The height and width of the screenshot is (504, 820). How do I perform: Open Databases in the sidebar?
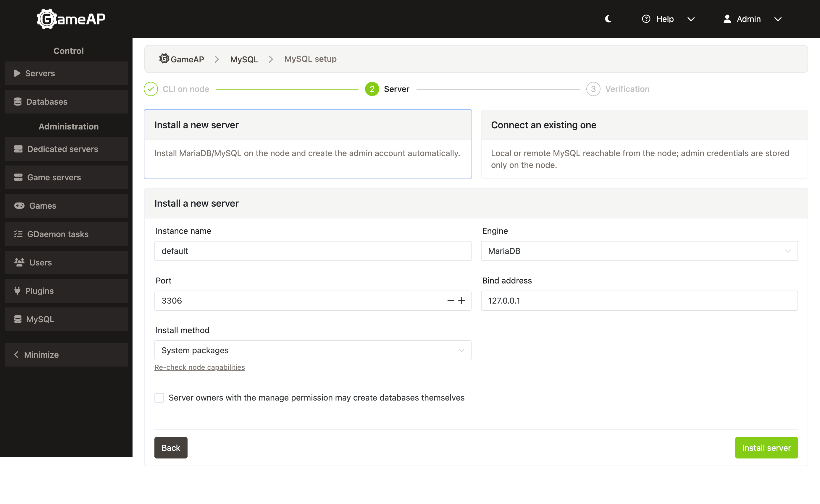point(66,102)
